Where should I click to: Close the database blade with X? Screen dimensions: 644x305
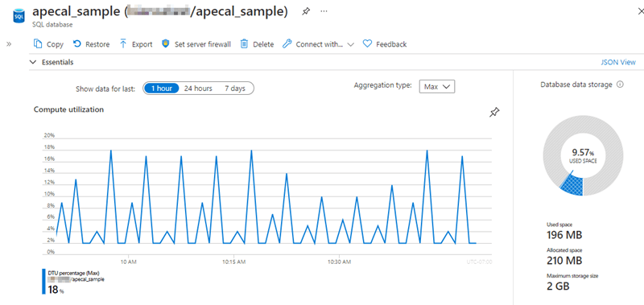(x=640, y=11)
